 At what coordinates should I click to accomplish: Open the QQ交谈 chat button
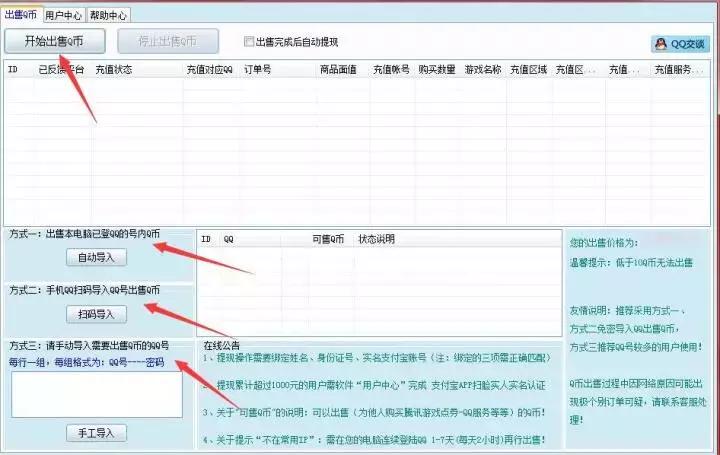coord(680,44)
